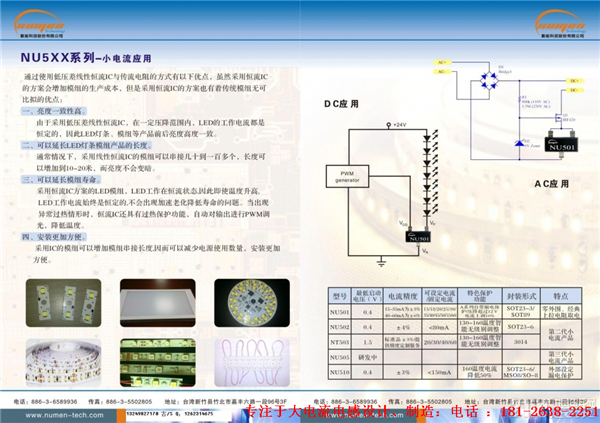This screenshot has width=600, height=423.
Task: Click heading 二、可以延长LED灯条模组产品的长度。
Action: 87,145
